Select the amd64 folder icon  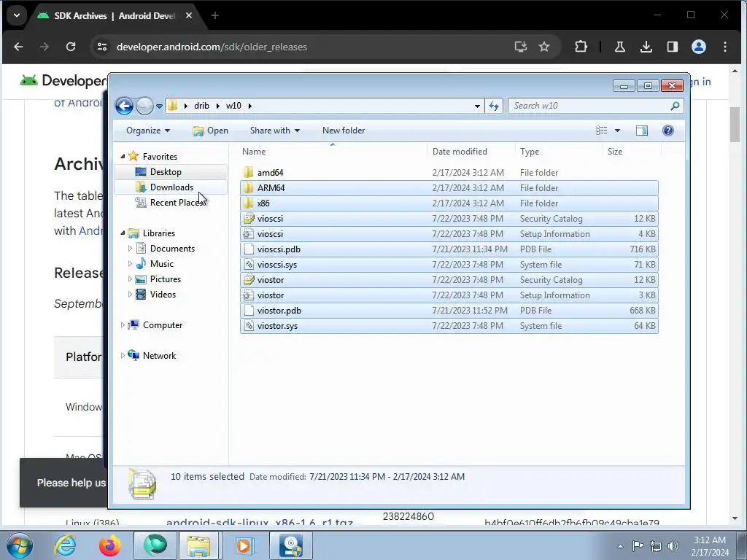pyautogui.click(x=248, y=172)
